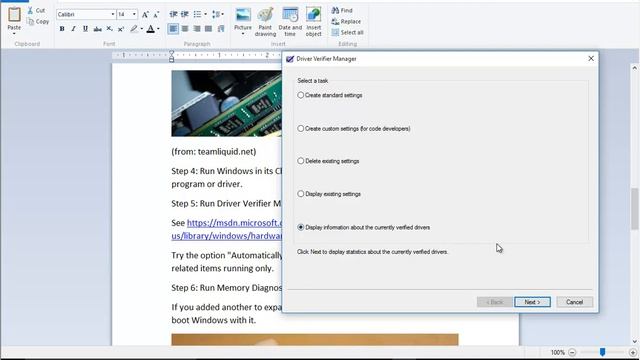Click the "Step 5: Run Driver Verifier M" line

pos(227,203)
